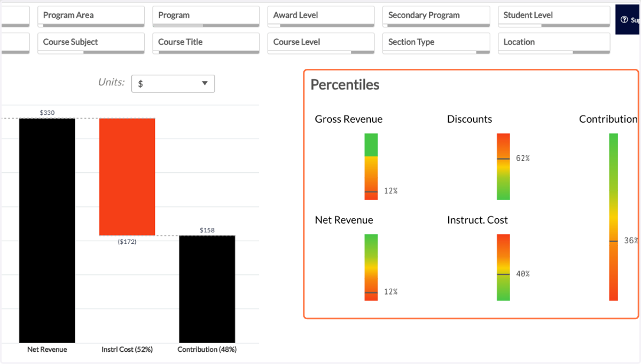This screenshot has width=641, height=364.
Task: Click the 36% Contribution percentile value
Action: (631, 241)
